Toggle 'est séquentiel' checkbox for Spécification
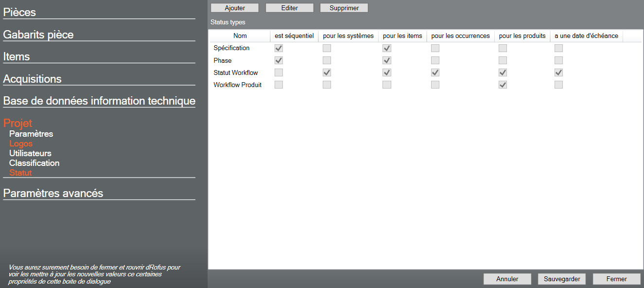This screenshot has height=288, width=644. [279, 48]
